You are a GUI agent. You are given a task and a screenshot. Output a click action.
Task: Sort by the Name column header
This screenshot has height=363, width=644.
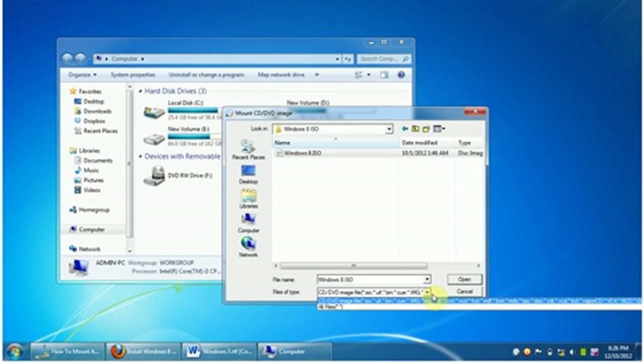pos(336,143)
